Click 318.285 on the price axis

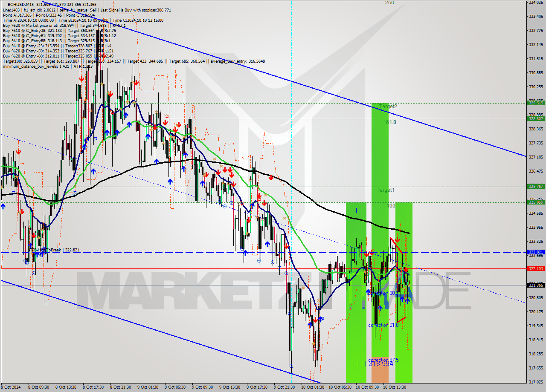click(536, 354)
